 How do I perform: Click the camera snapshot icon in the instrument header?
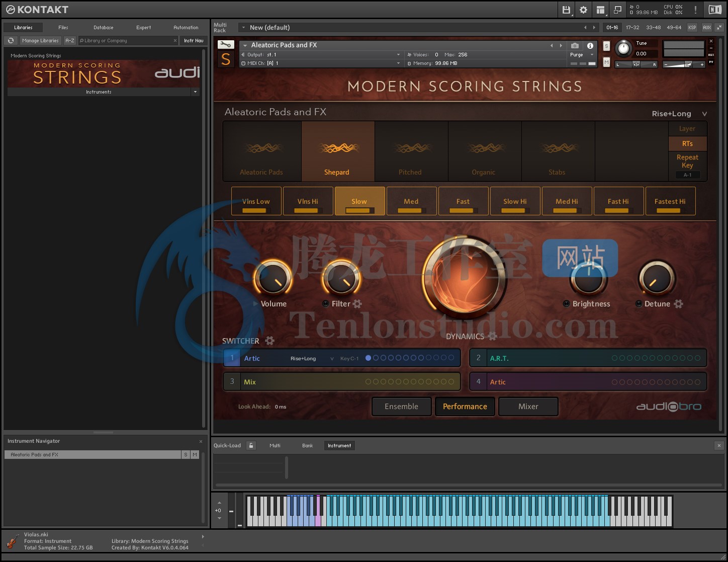pos(575,45)
